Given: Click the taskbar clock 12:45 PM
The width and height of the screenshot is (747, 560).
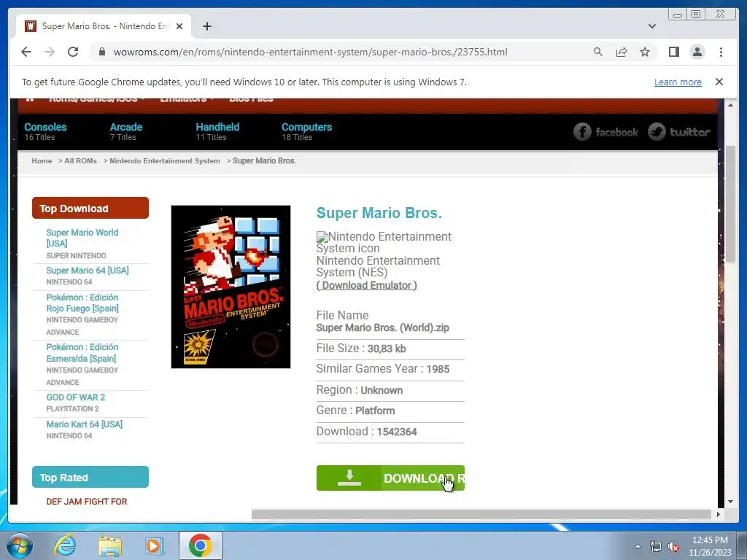Looking at the screenshot, I should pos(710,540).
